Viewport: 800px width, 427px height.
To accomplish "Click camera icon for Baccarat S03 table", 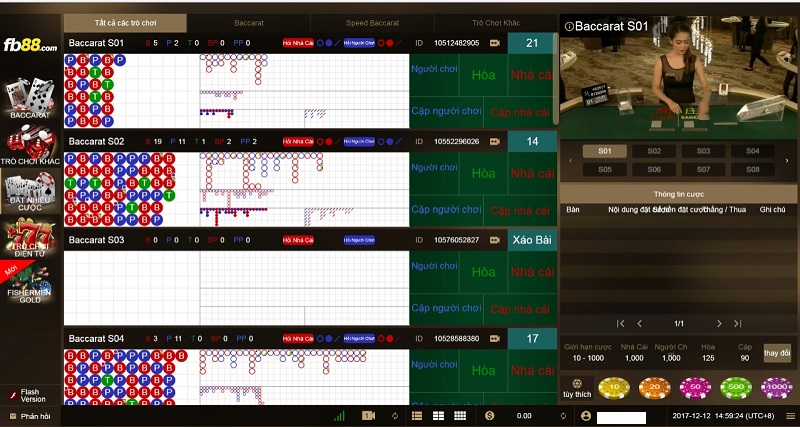I will (x=494, y=240).
